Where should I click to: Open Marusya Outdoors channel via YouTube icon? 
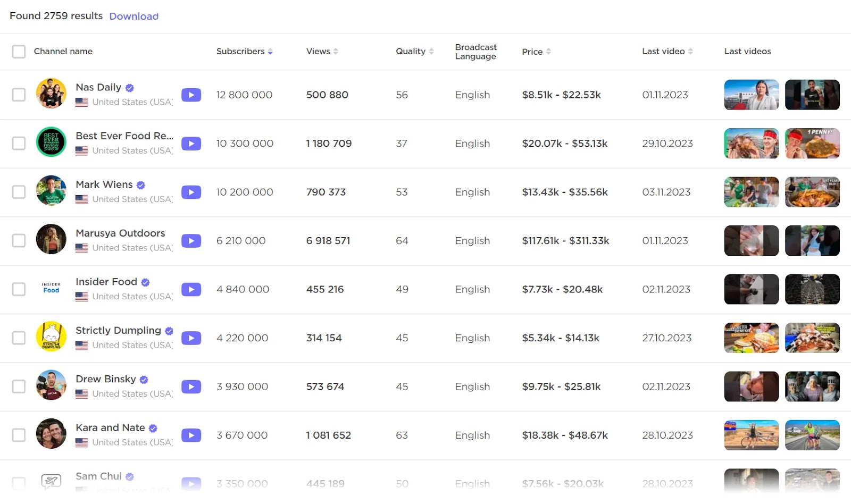point(191,240)
